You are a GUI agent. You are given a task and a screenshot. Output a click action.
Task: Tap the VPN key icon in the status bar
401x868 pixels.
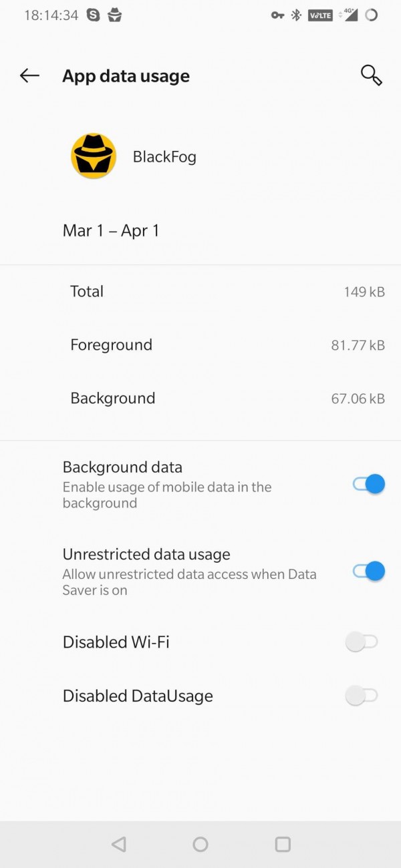pos(277,14)
